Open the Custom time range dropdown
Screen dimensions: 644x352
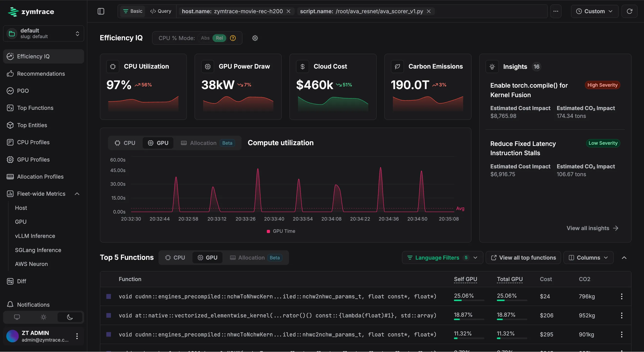pyautogui.click(x=594, y=11)
